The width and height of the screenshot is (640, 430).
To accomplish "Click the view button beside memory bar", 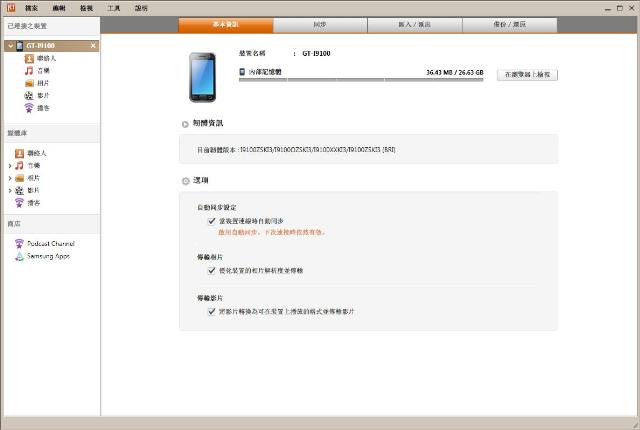I will [x=527, y=75].
